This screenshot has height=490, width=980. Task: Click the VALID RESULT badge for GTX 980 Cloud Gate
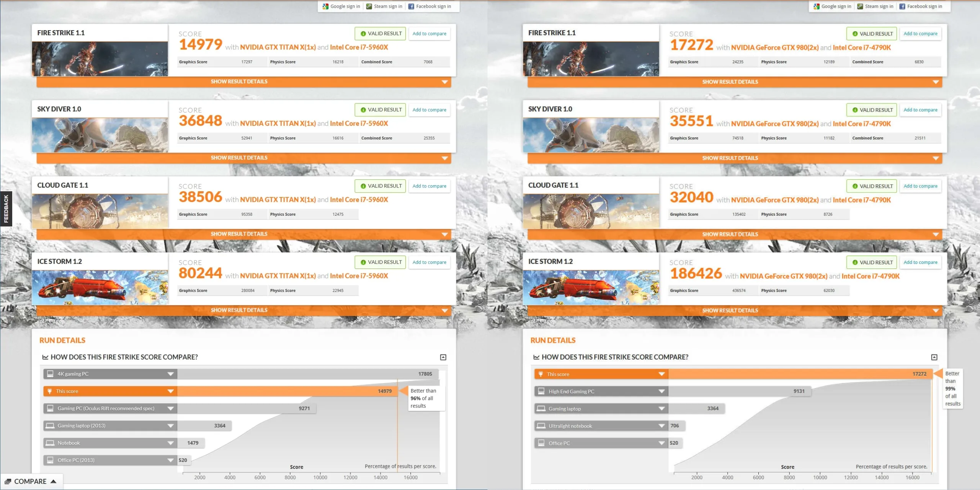[x=872, y=186]
